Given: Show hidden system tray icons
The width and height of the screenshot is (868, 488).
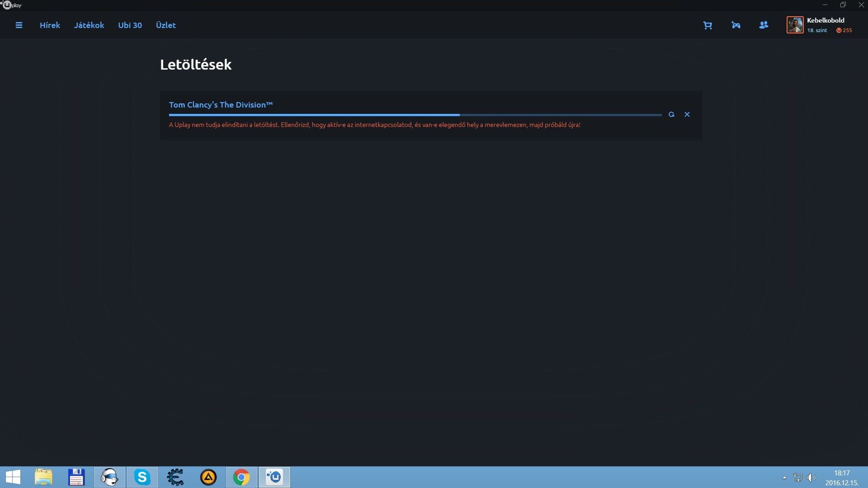Looking at the screenshot, I should click(784, 478).
